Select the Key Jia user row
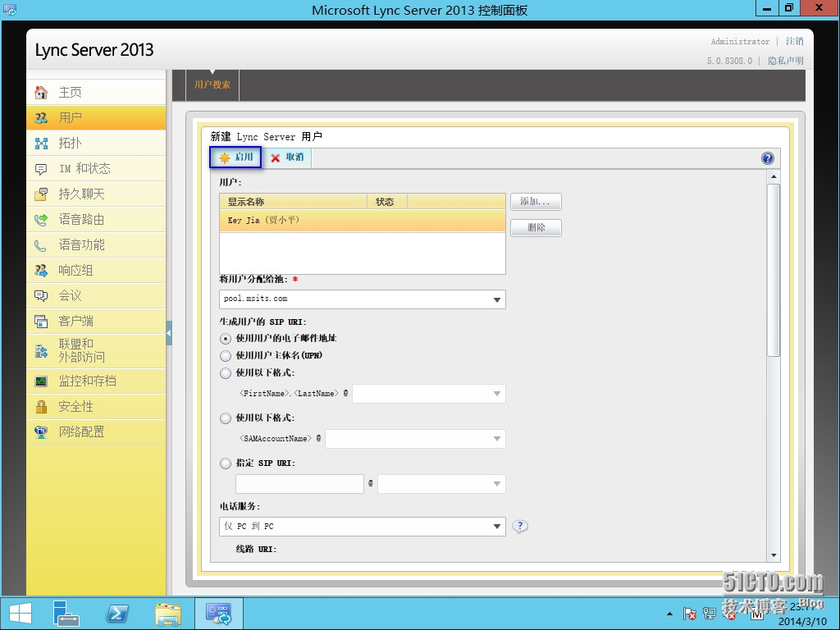 (362, 221)
